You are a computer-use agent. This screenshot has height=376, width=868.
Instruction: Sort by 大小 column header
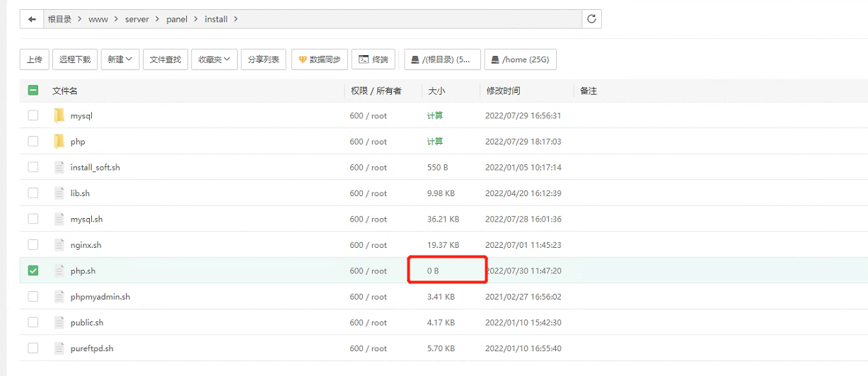pos(436,91)
